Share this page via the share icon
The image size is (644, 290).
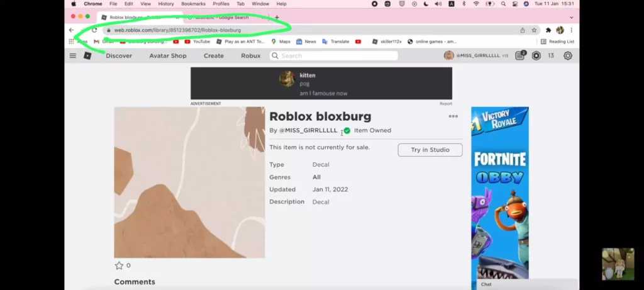(x=523, y=30)
